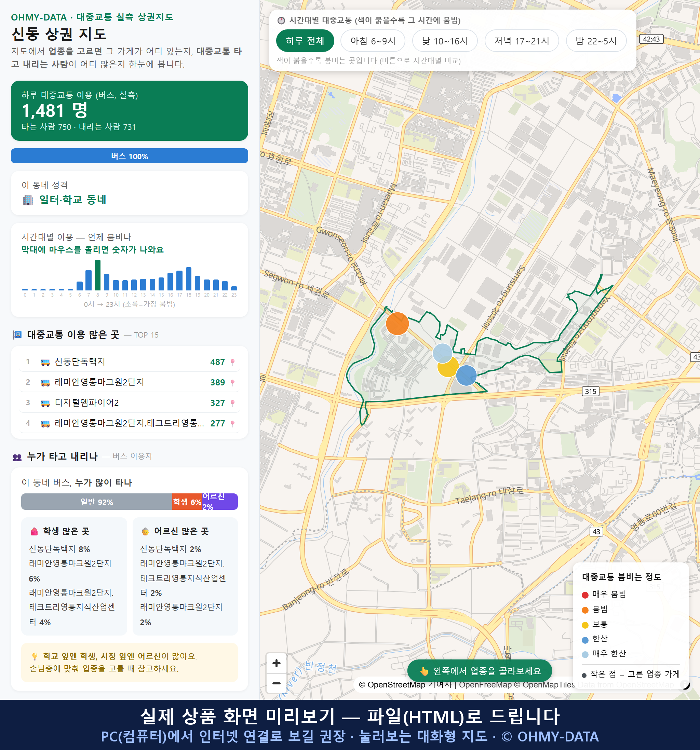Click the 누가 타고 내리나 section heading
The height and width of the screenshot is (750, 700).
tap(62, 456)
